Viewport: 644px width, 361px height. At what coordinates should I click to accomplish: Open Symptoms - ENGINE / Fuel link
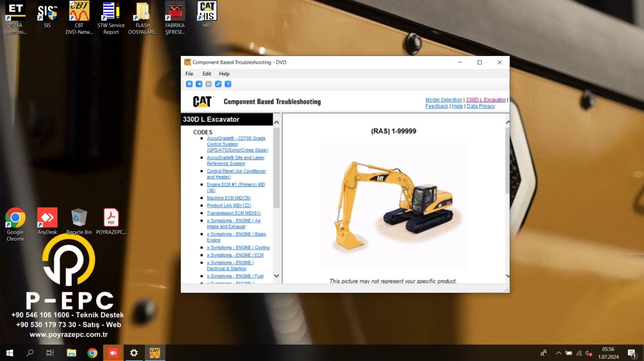[235, 276]
